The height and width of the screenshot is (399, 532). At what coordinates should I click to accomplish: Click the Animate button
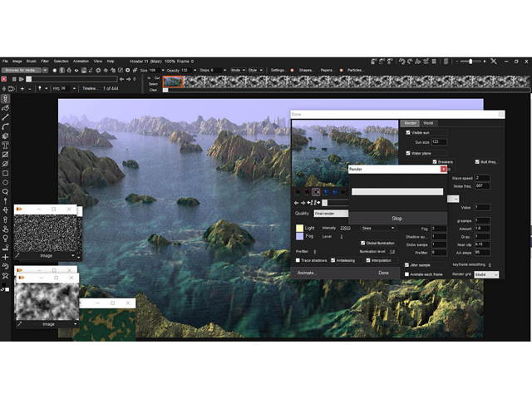(x=306, y=273)
